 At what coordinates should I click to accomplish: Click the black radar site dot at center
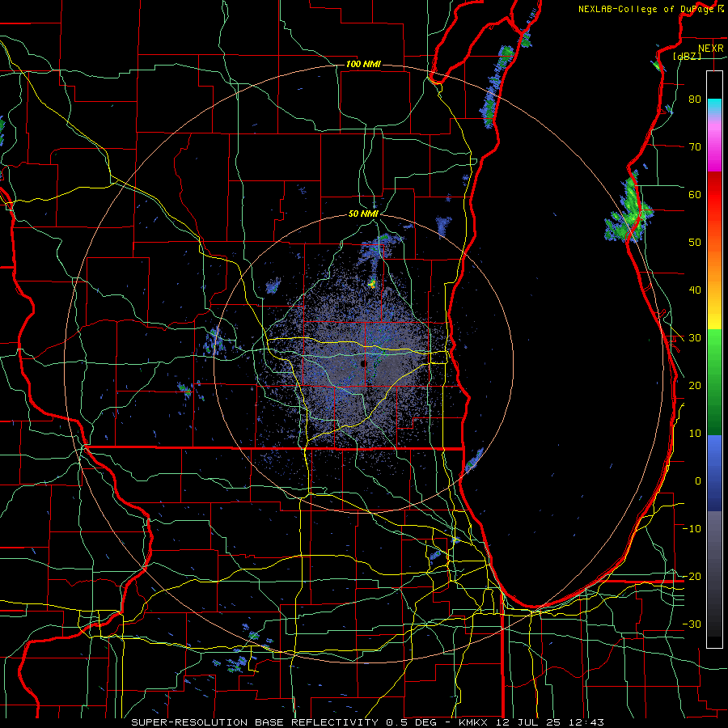(x=363, y=364)
